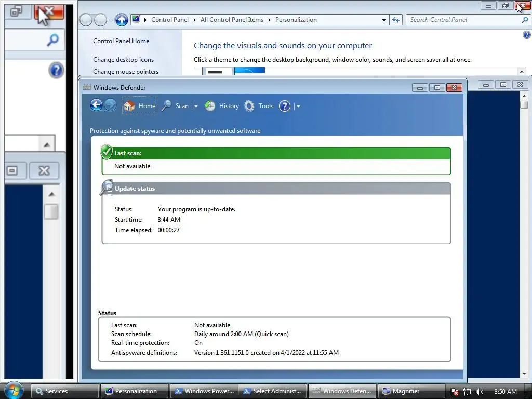Start a Scan from Defender toolbar

[x=176, y=106]
